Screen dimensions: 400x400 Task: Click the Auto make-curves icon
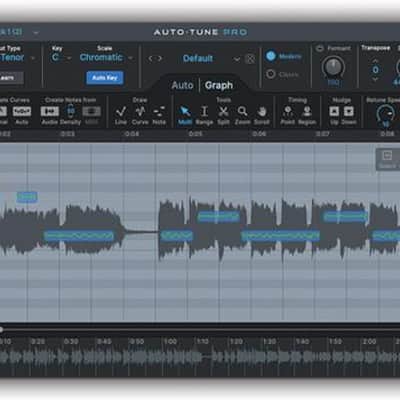(x=22, y=111)
